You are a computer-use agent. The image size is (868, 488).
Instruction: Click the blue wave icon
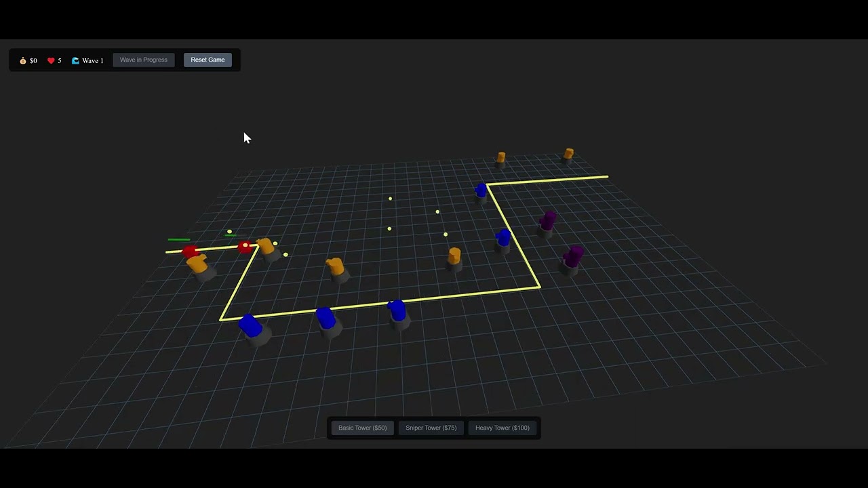[75, 60]
